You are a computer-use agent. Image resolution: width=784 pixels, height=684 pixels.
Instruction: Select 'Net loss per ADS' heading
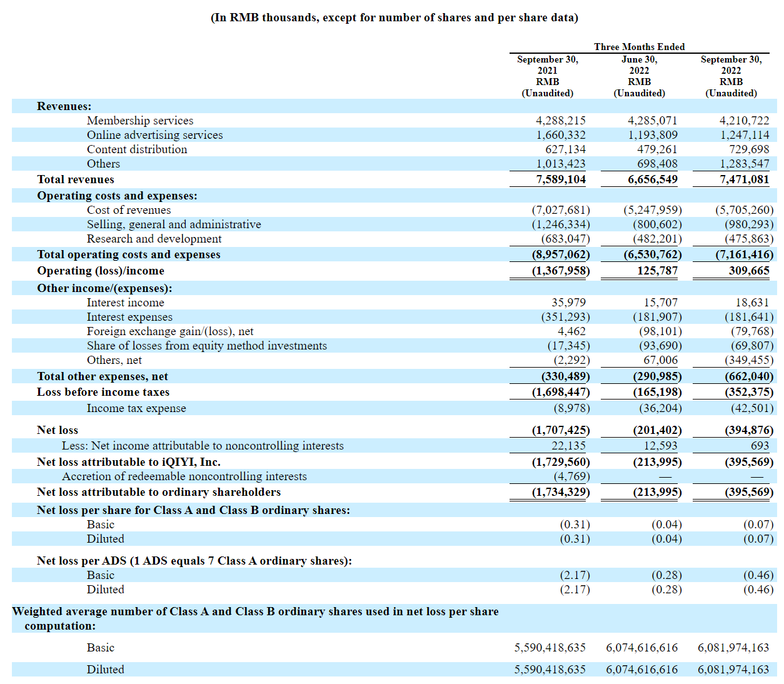tap(194, 561)
